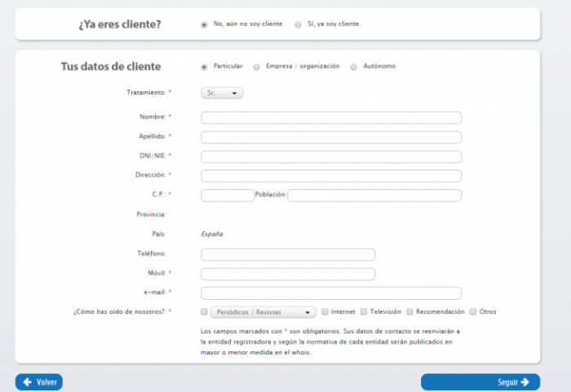Click into the Apellido input field
Viewport: 571px width, 392px height.
point(330,137)
